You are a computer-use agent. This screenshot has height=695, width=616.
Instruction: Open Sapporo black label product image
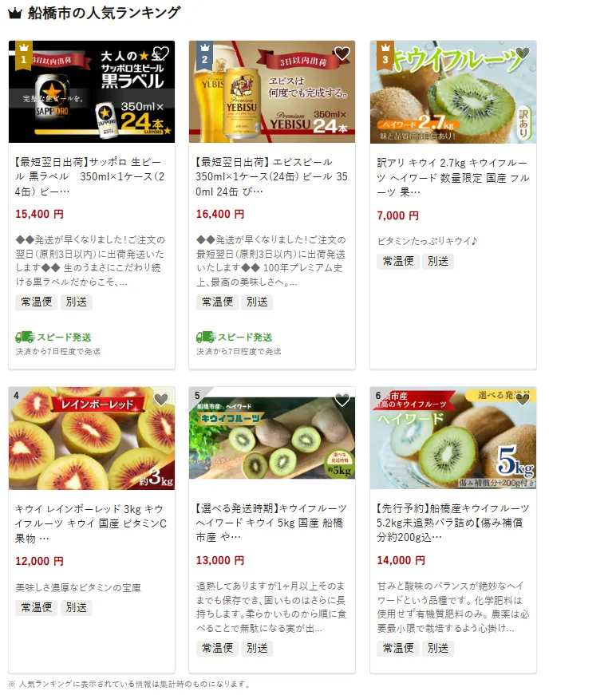[92, 92]
